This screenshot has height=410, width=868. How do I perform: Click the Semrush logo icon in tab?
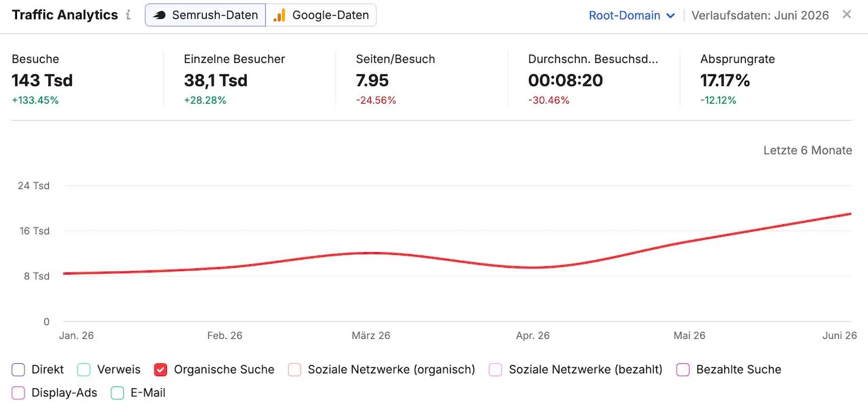160,15
